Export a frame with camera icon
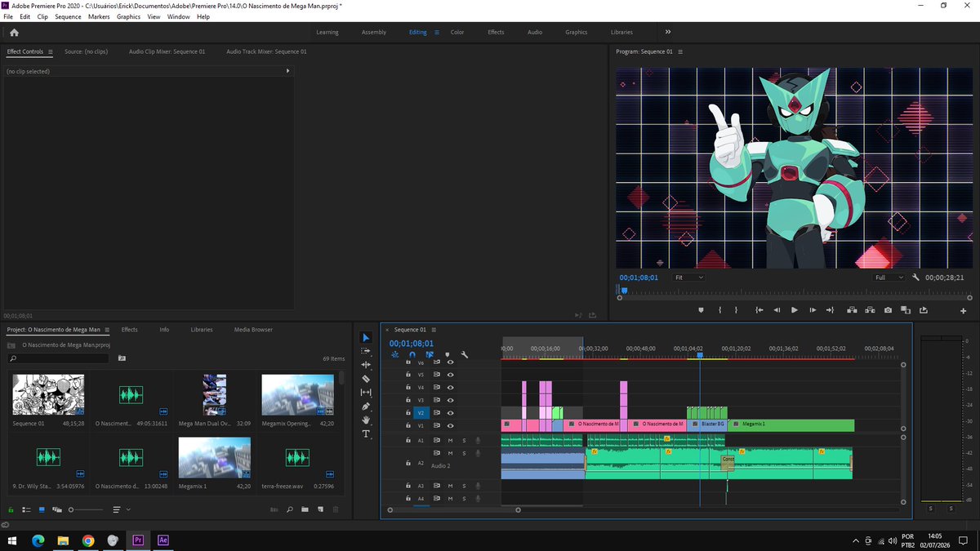This screenshot has width=980, height=551. [888, 310]
